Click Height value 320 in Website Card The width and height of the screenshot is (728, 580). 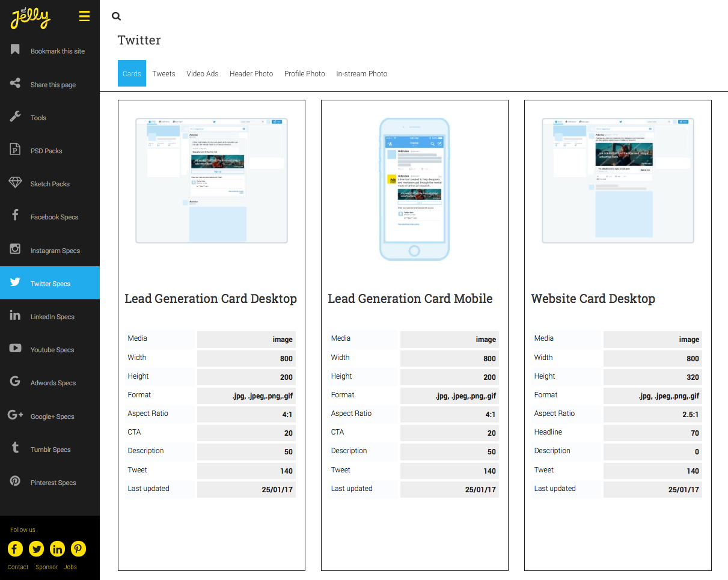653,377
